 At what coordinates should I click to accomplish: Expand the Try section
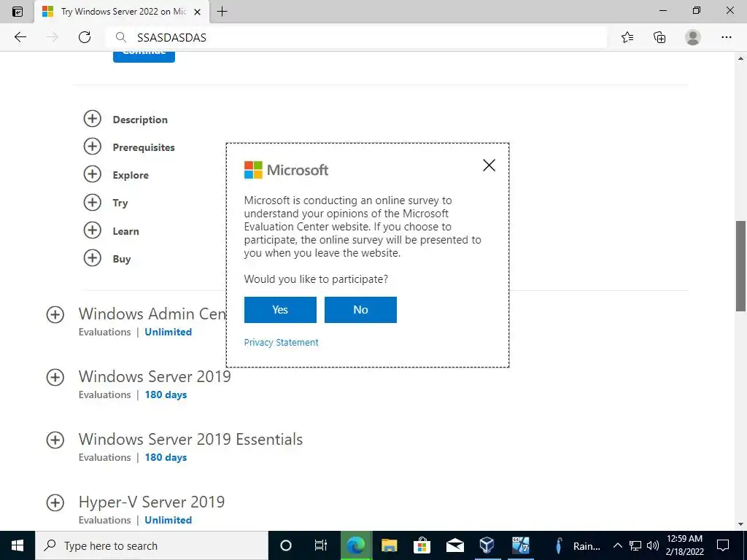tap(93, 203)
